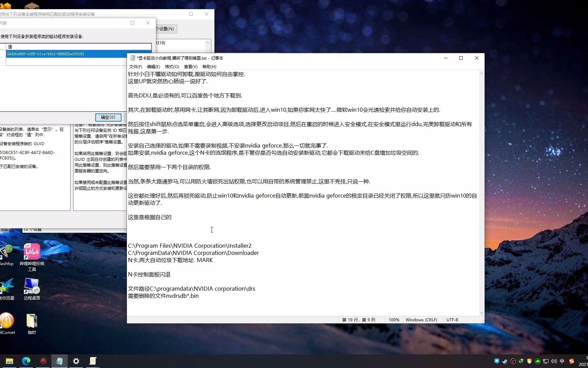
Task: Open the Sogou input tray icon
Action: (572, 361)
